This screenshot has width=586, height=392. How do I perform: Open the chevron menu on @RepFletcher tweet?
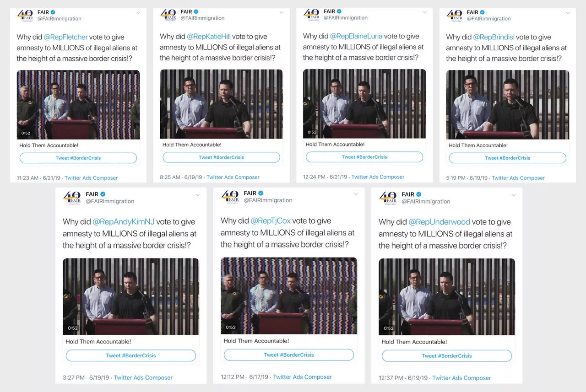tap(138, 13)
